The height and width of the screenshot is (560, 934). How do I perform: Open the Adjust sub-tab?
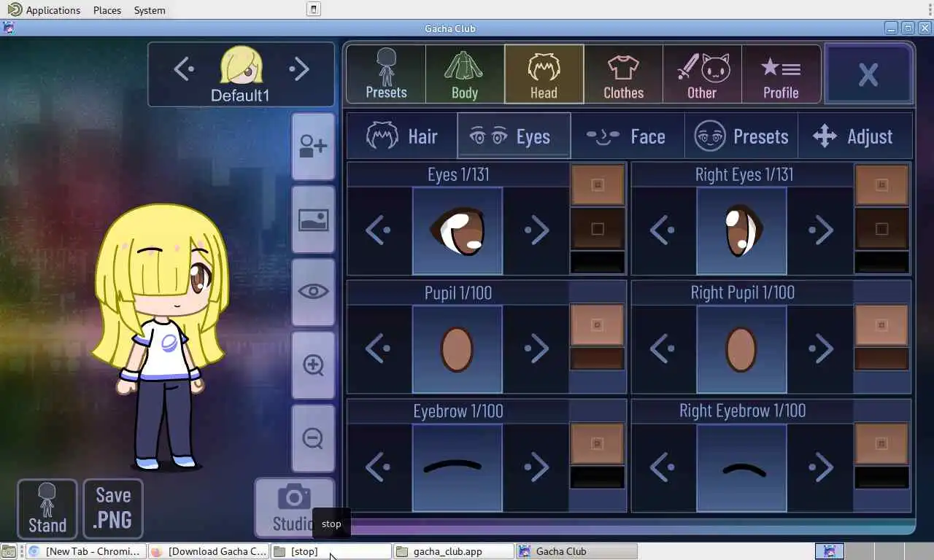click(854, 136)
